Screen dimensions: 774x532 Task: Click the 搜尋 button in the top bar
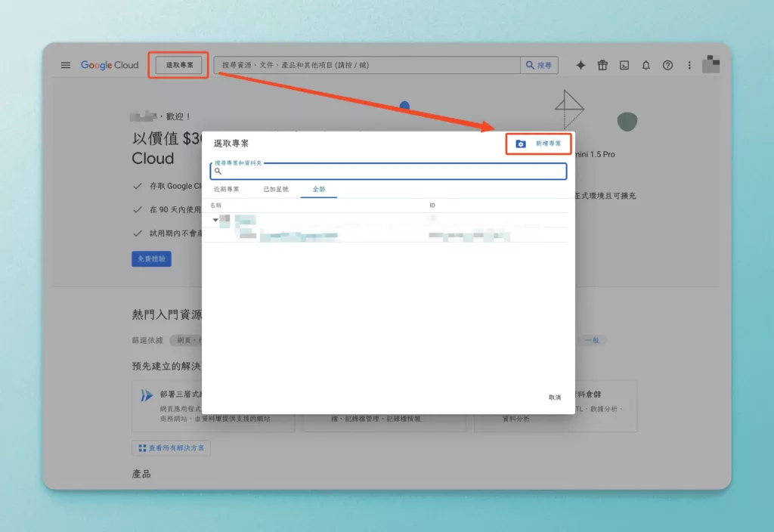pos(539,65)
